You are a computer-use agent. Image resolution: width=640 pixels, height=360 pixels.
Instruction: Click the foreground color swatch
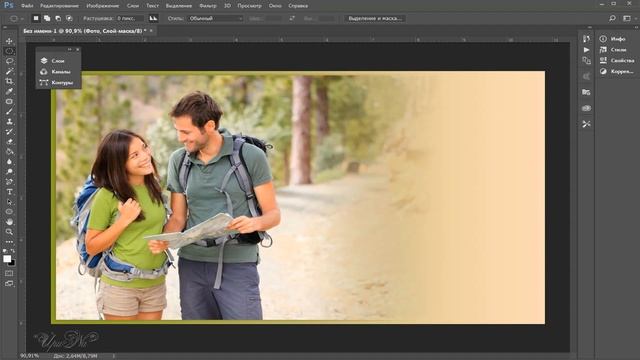pyautogui.click(x=7, y=259)
